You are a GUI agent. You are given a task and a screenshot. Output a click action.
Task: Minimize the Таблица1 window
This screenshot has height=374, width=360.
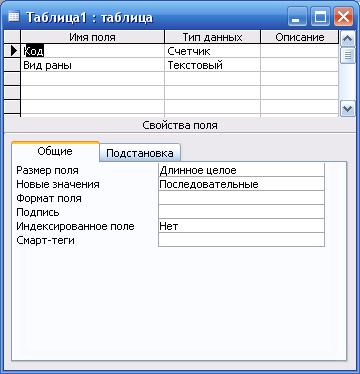[297, 17]
